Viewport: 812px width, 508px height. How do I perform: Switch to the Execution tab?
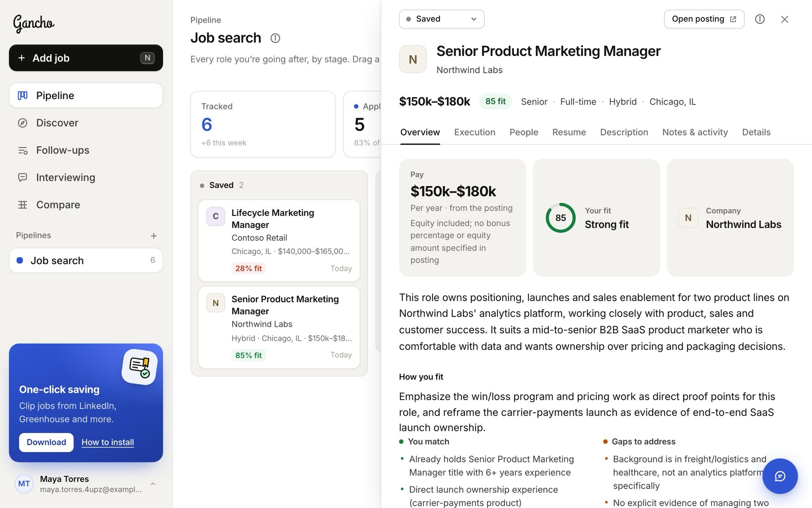475,132
